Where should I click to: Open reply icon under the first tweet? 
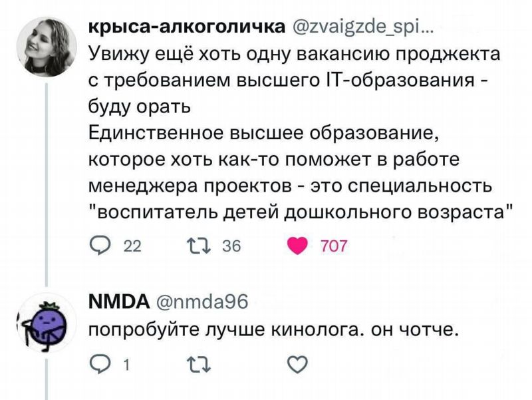pos(98,246)
